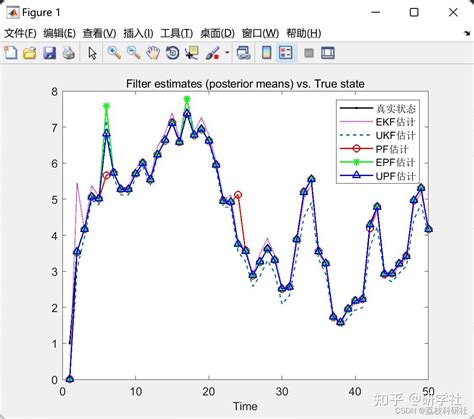Open the 文件(F) menu
This screenshot has width=474, height=419.
point(20,33)
